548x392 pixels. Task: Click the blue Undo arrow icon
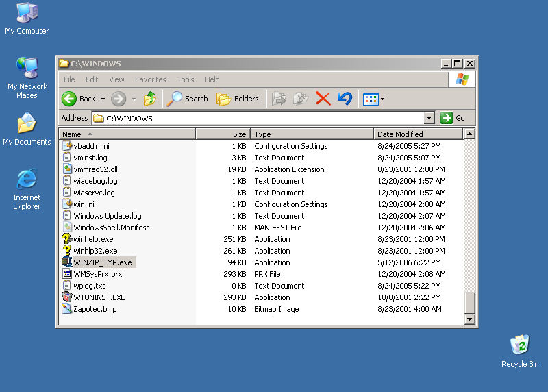coord(345,99)
